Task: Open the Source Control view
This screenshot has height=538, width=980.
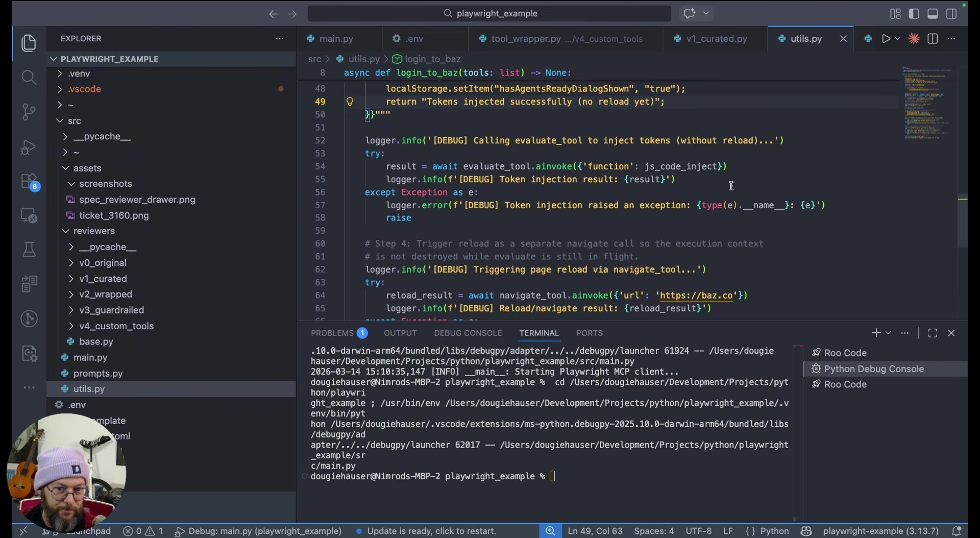Action: click(29, 112)
